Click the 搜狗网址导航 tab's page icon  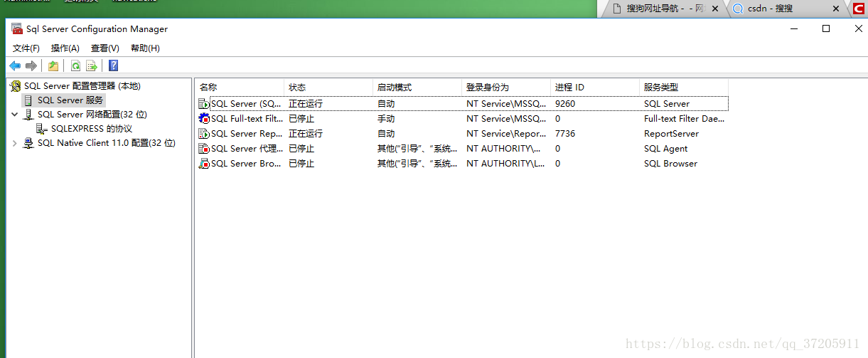point(616,9)
